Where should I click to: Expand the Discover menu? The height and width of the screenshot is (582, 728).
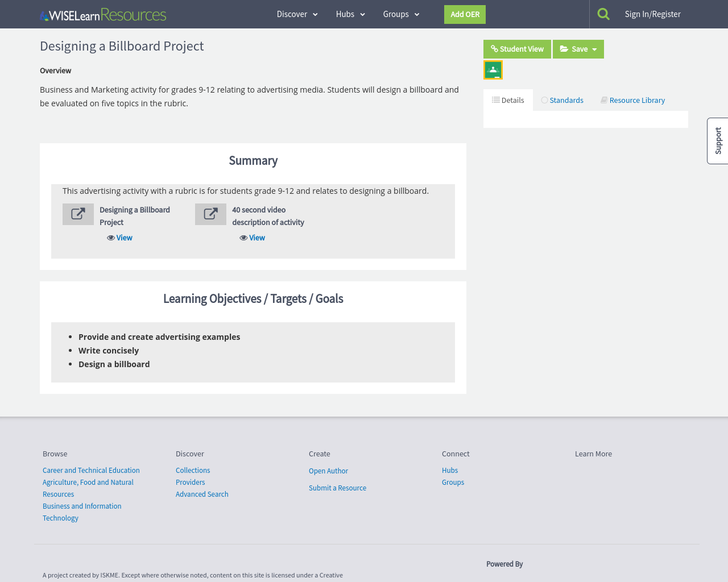[297, 14]
